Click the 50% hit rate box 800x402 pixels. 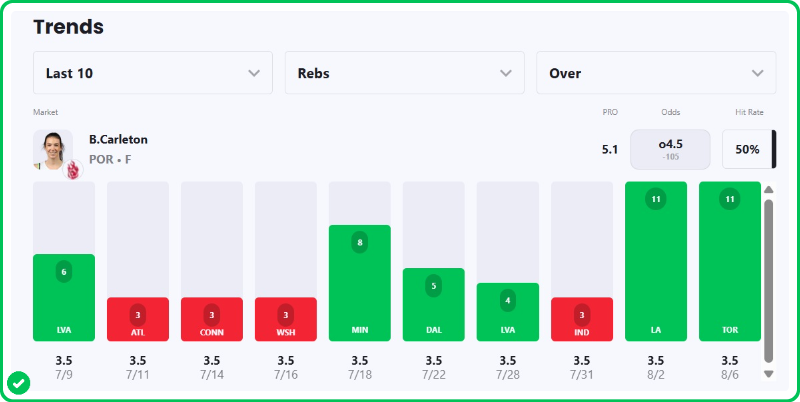(x=749, y=149)
